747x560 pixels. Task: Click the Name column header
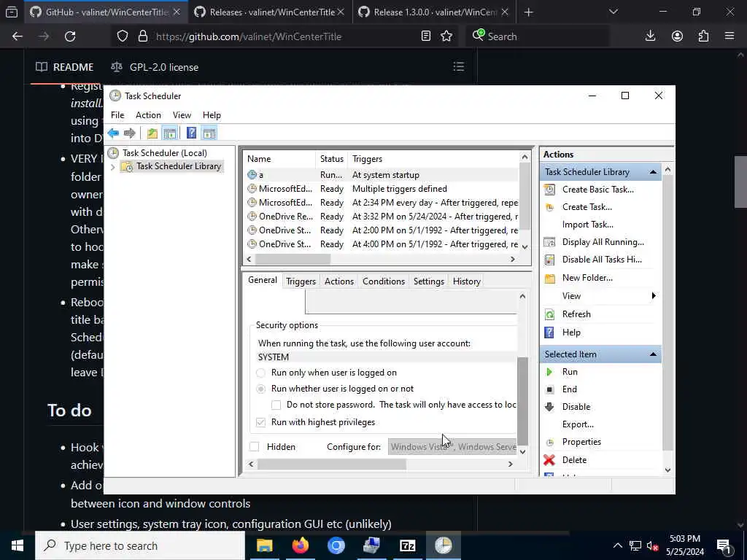279,159
